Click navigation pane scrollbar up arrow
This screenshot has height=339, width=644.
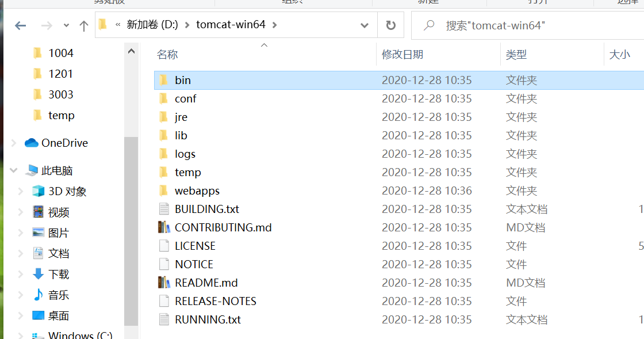click(x=132, y=51)
